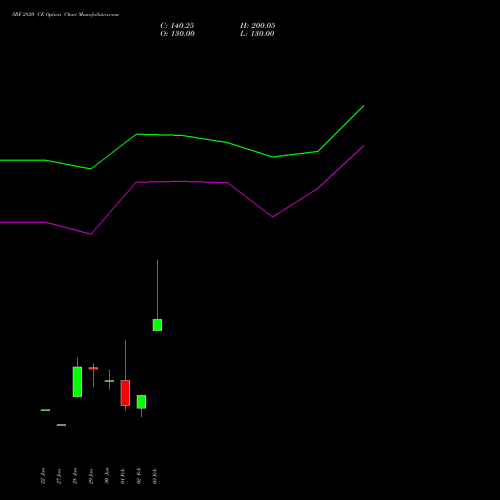Click the SRF CE Options Chart title
Image resolution: width=500 pixels, height=500 pixels.
65,15
